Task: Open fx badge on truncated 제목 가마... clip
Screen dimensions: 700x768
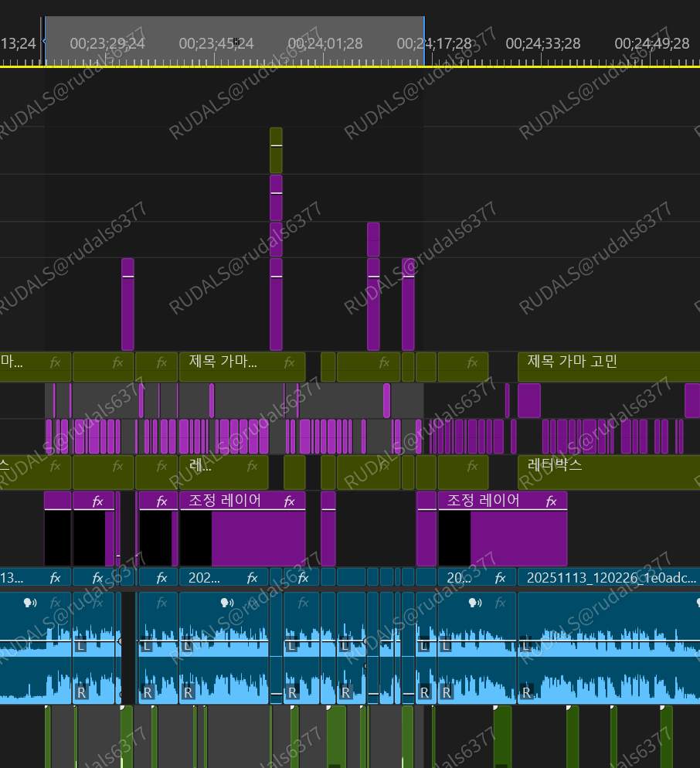Action: (x=289, y=362)
